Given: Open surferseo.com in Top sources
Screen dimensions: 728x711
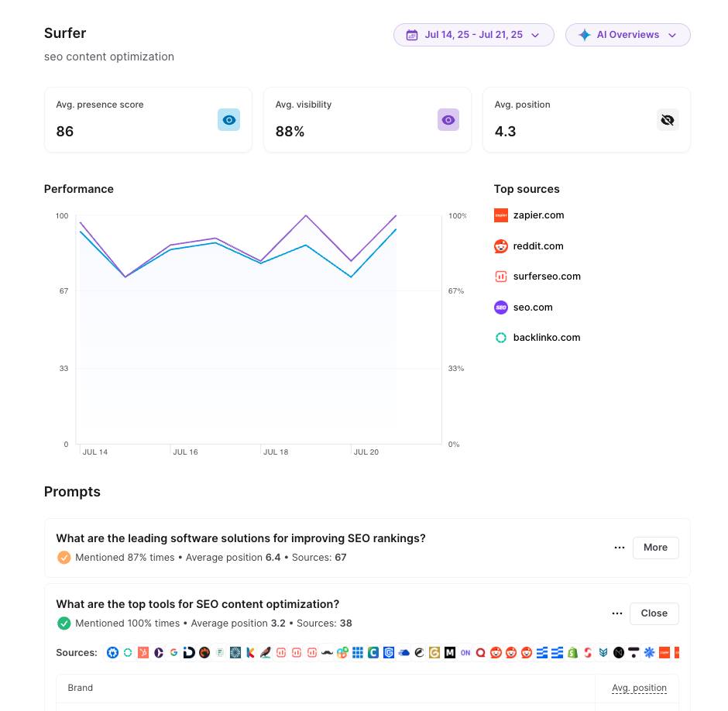Looking at the screenshot, I should (x=547, y=276).
